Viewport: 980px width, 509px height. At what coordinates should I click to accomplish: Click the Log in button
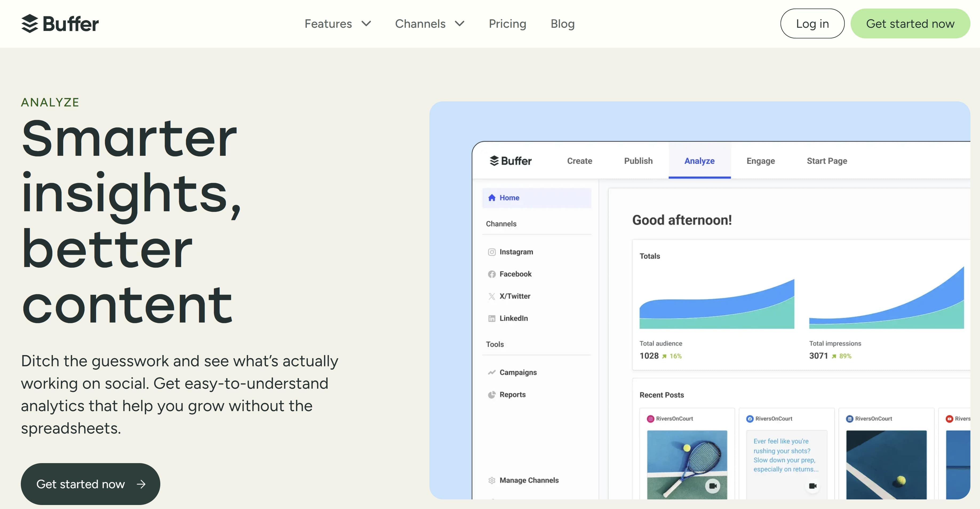[x=812, y=23]
